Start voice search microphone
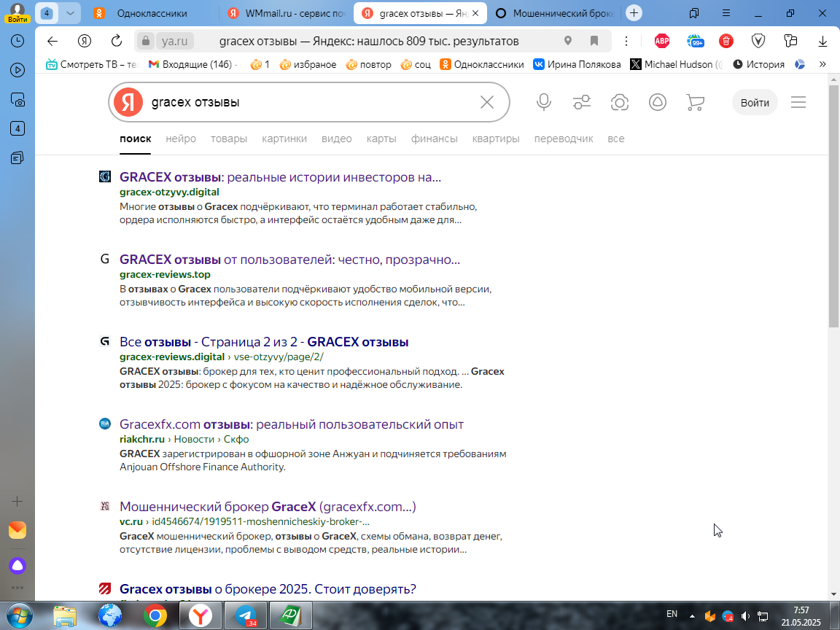840x630 pixels. click(x=544, y=102)
